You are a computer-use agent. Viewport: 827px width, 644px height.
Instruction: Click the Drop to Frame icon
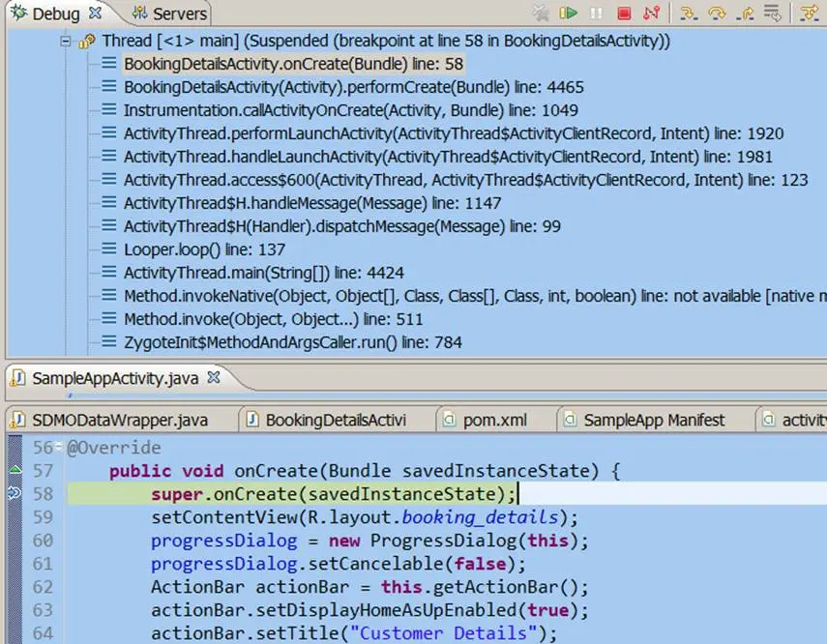tap(772, 14)
